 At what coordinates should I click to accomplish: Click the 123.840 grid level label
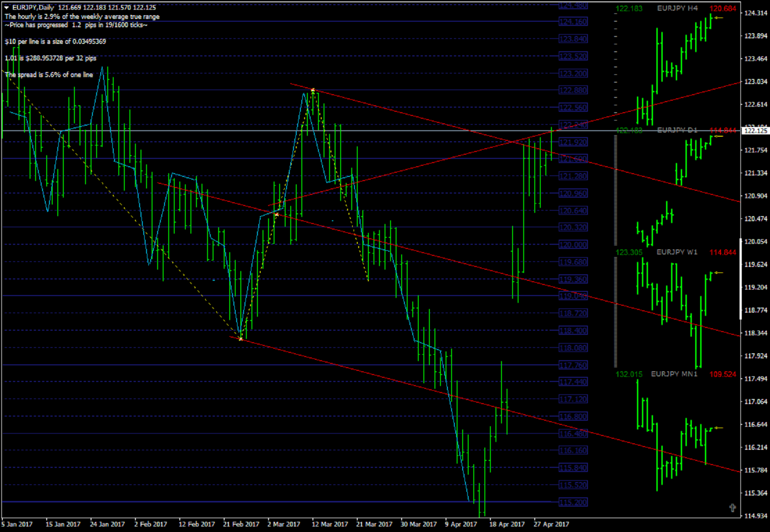[x=573, y=39]
